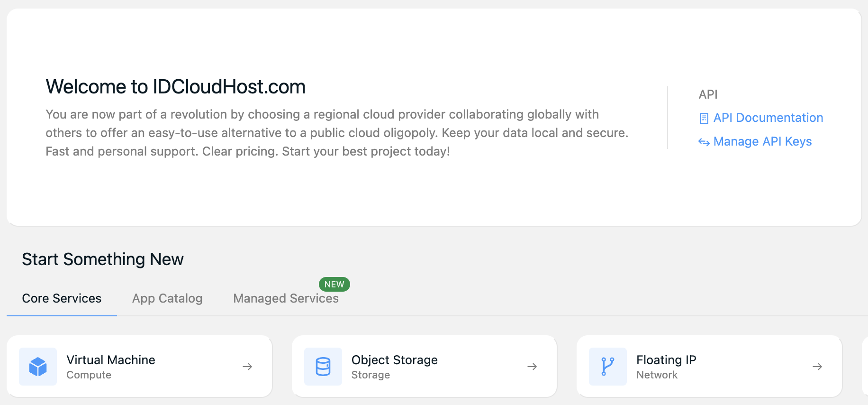Click the arrows icon beside Manage API Keys

tap(704, 142)
